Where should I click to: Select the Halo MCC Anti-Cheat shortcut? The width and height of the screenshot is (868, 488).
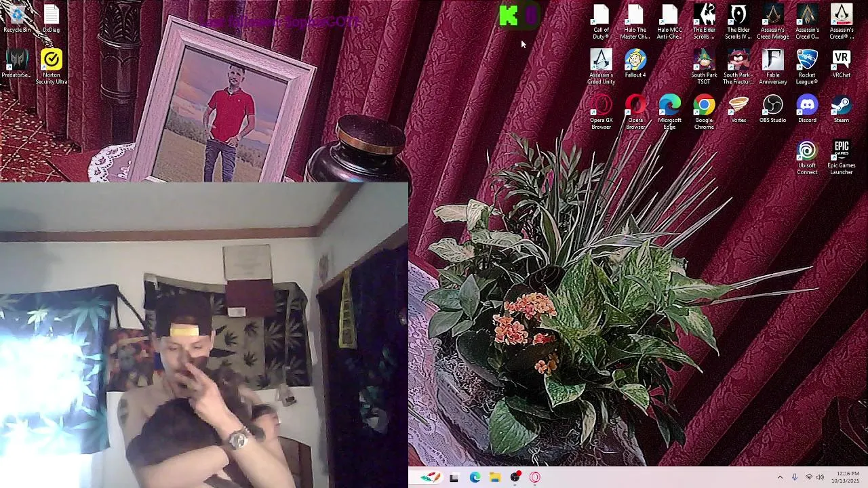(670, 22)
